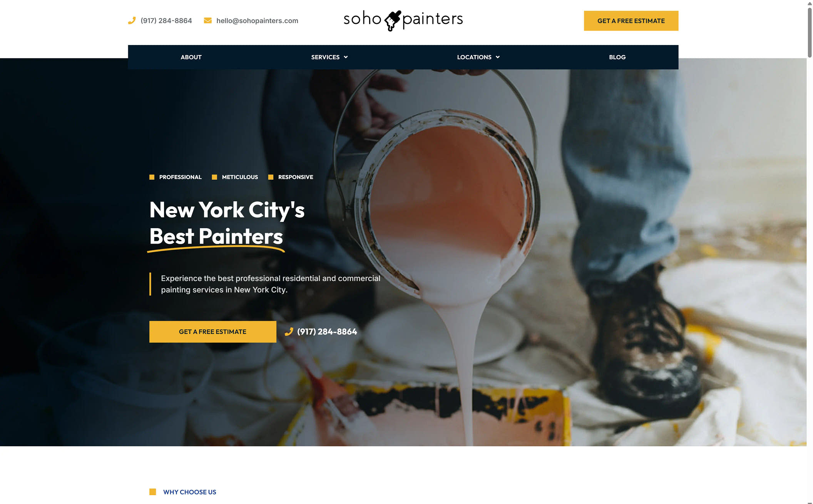The image size is (813, 504).
Task: Click the yellow square next to Professional
Action: pyautogui.click(x=152, y=177)
